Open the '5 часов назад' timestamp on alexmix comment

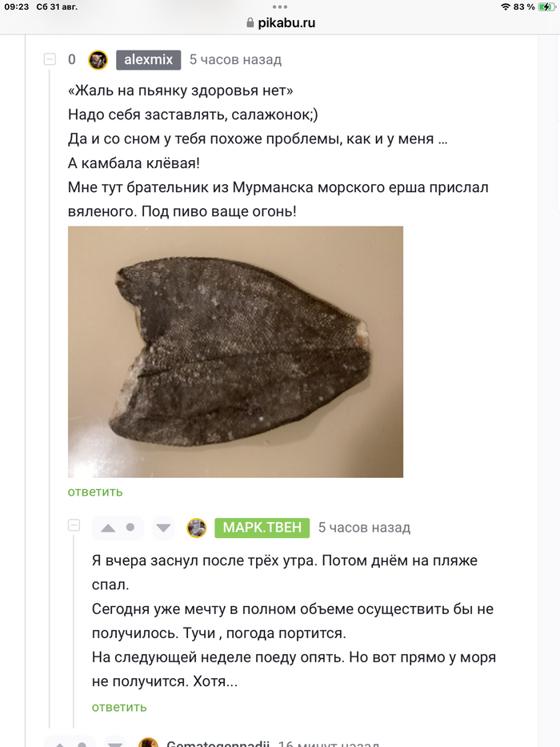pos(235,60)
